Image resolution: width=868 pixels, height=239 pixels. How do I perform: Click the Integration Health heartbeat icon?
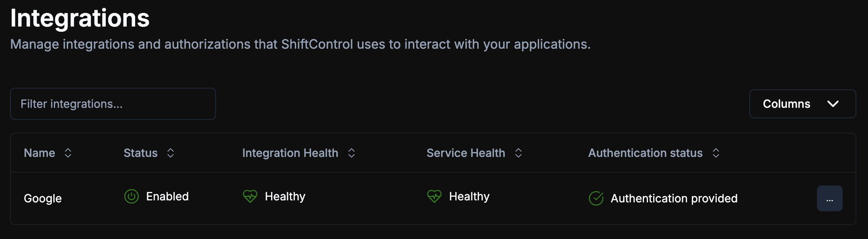[x=250, y=196]
